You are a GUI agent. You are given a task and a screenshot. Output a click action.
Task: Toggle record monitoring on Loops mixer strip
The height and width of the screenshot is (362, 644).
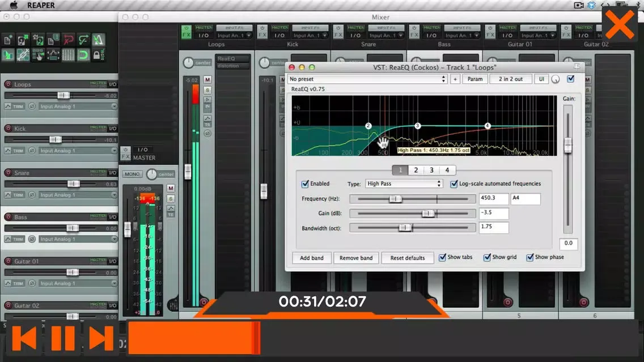pyautogui.click(x=207, y=99)
